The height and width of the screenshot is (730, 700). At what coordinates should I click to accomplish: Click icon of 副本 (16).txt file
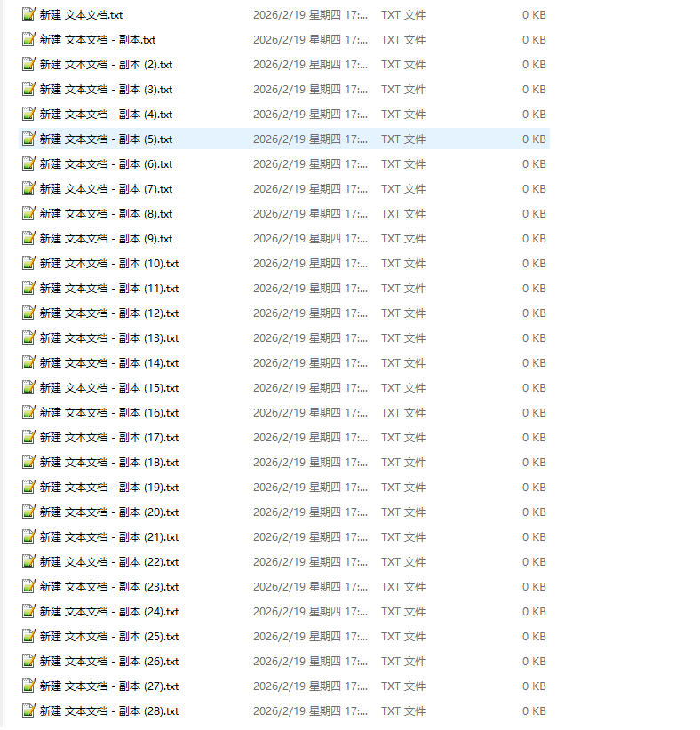click(29, 412)
